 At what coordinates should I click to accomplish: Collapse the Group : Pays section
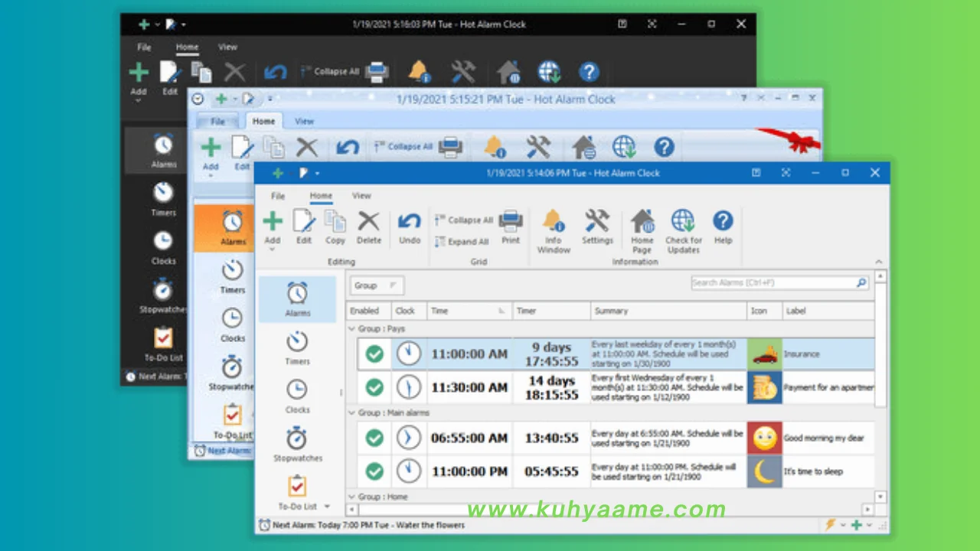(352, 328)
